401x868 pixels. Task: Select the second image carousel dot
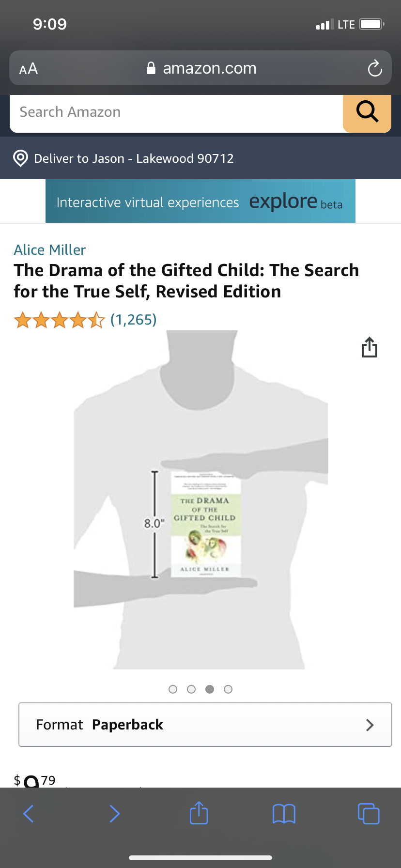tap(191, 689)
